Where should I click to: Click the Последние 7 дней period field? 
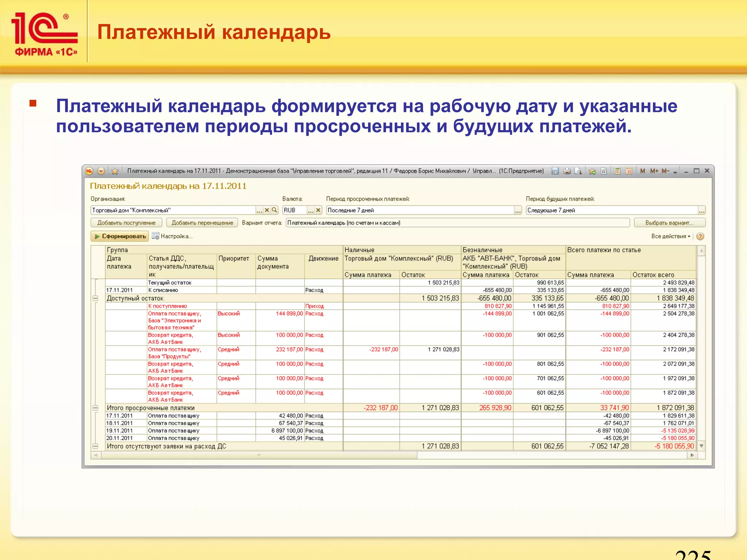(420, 210)
